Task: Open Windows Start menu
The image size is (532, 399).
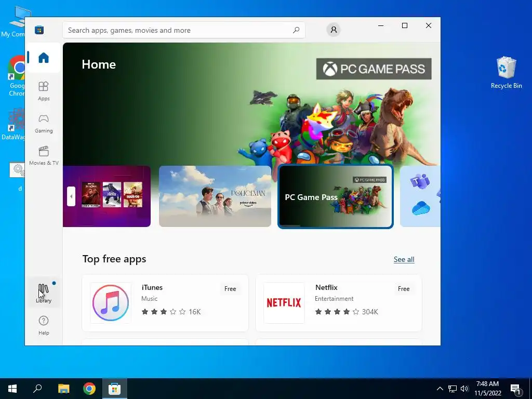Action: pos(12,389)
